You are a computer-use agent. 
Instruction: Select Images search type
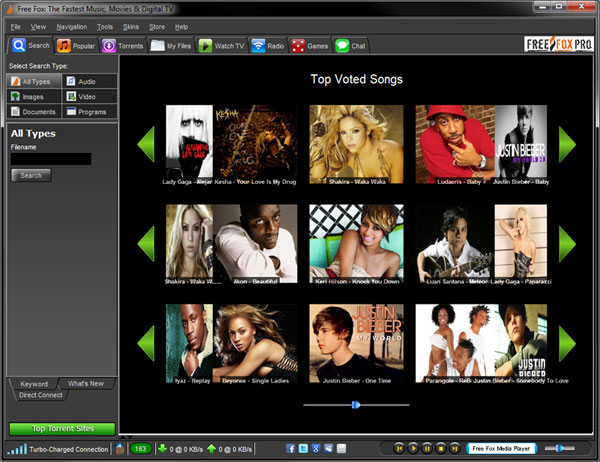tap(34, 96)
